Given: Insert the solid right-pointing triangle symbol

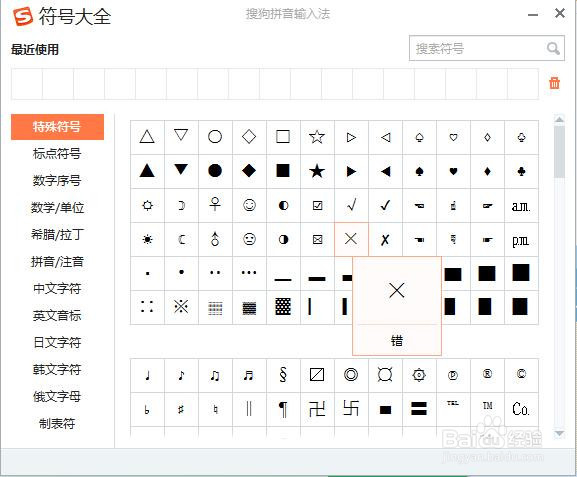Looking at the screenshot, I should tap(351, 171).
